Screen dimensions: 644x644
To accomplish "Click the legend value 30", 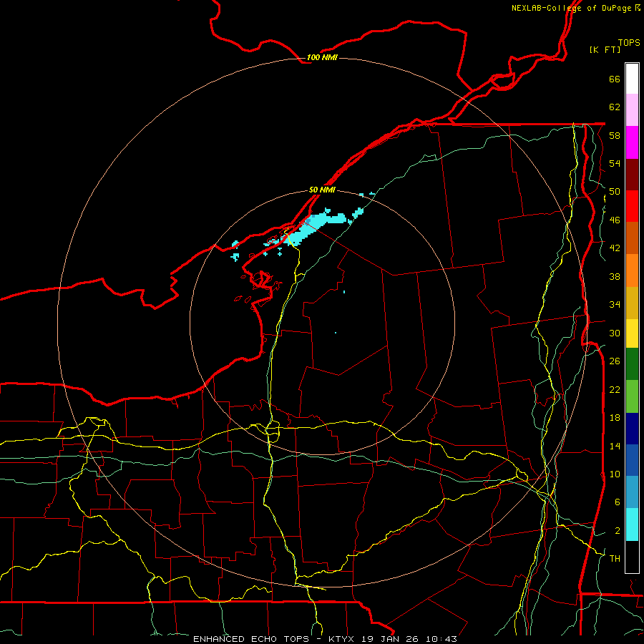I will [615, 333].
